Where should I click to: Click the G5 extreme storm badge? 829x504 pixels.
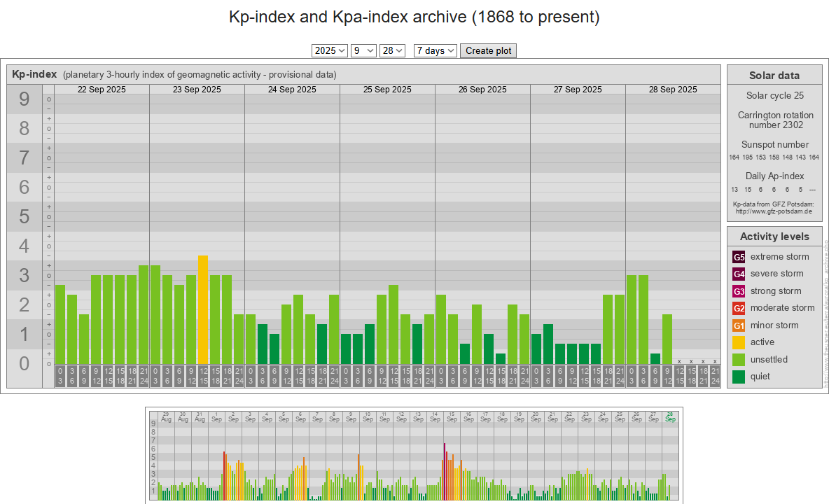coord(739,257)
